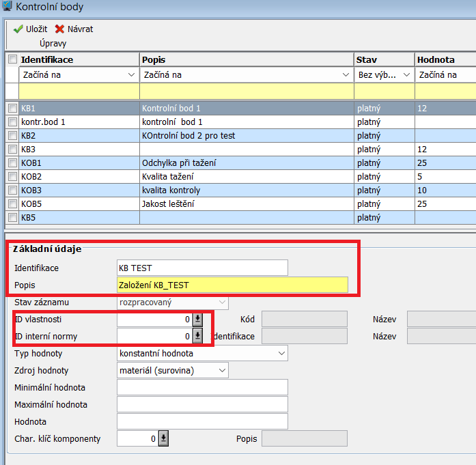
Task: Tick the checkbox for row KOB5
Action: 12,203
